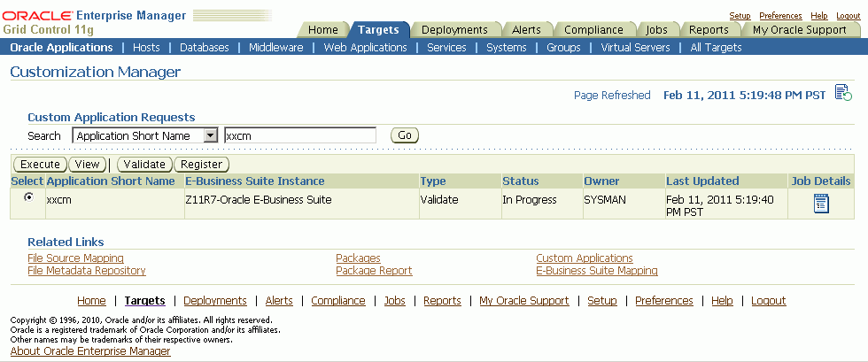Click the search text field containing xxcm
Viewport: 868px width, 362px height.
pyautogui.click(x=300, y=135)
